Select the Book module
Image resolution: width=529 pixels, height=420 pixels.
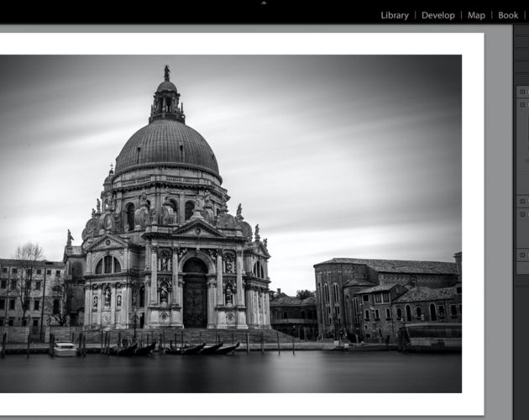pyautogui.click(x=508, y=15)
